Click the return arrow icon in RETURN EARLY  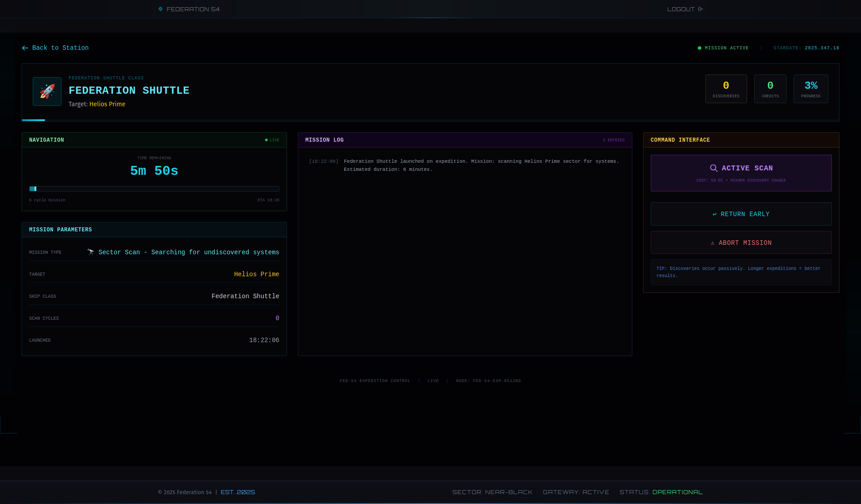pos(714,214)
